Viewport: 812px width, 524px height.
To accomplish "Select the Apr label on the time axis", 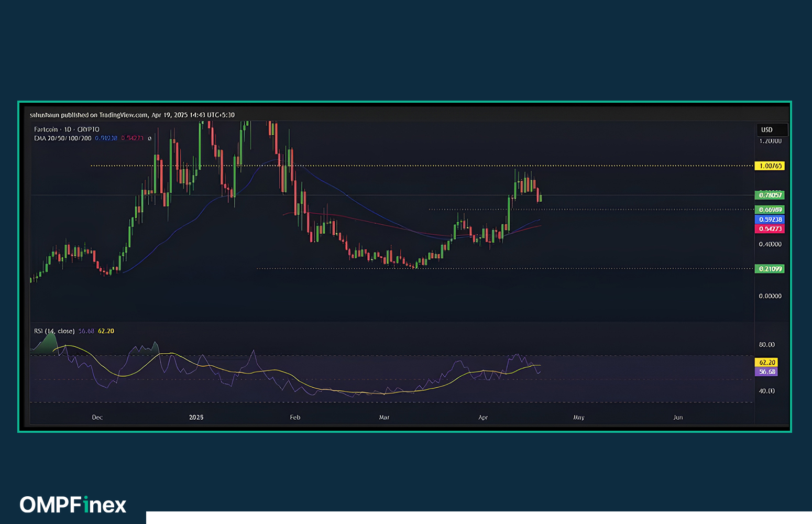I will (x=482, y=417).
